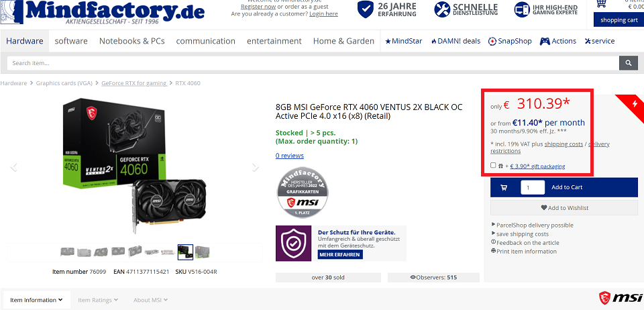The width and height of the screenshot is (644, 310).
Task: Click the quantity input field
Action: 533,187
